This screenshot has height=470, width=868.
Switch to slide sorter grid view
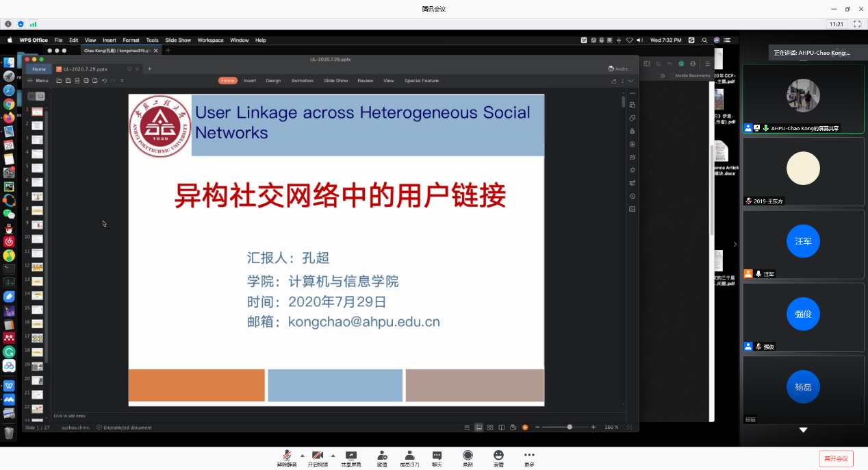[x=490, y=428]
